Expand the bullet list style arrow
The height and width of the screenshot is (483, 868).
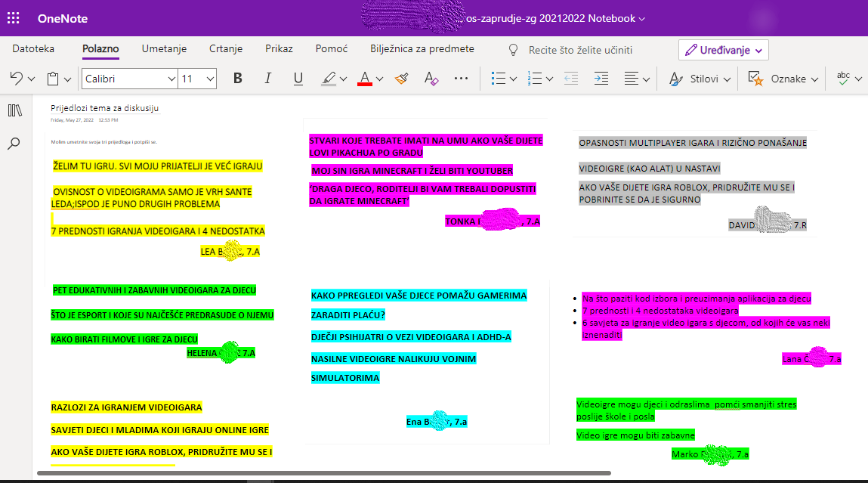coord(513,79)
